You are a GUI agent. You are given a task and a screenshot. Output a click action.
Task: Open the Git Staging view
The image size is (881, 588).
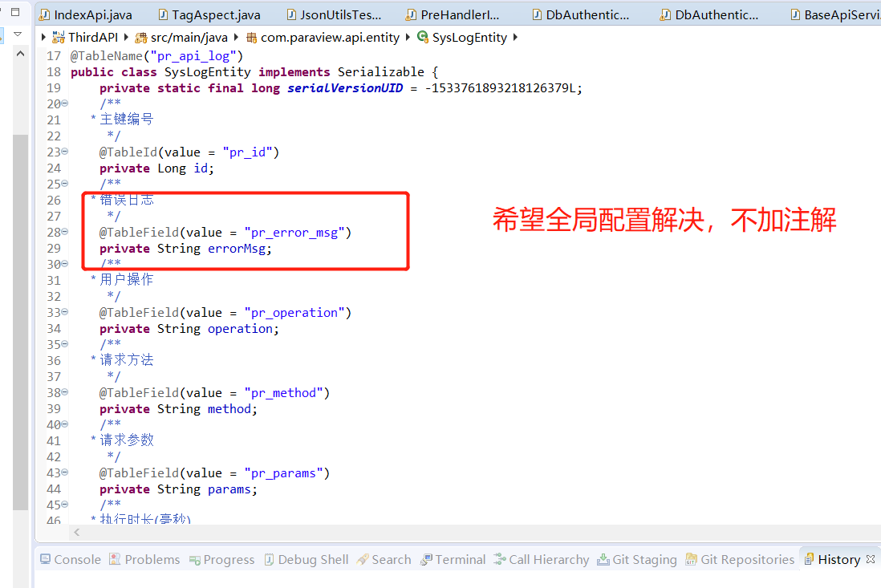coord(637,559)
